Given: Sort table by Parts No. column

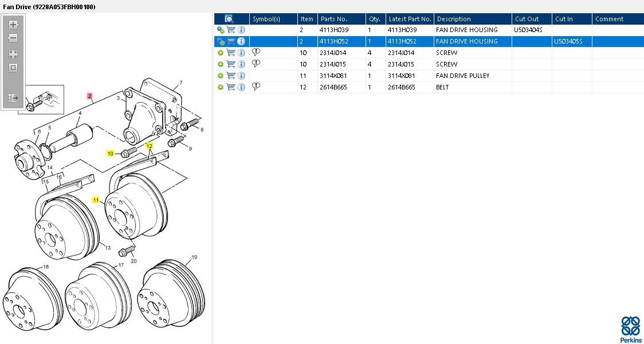Looking at the screenshot, I should (x=333, y=19).
